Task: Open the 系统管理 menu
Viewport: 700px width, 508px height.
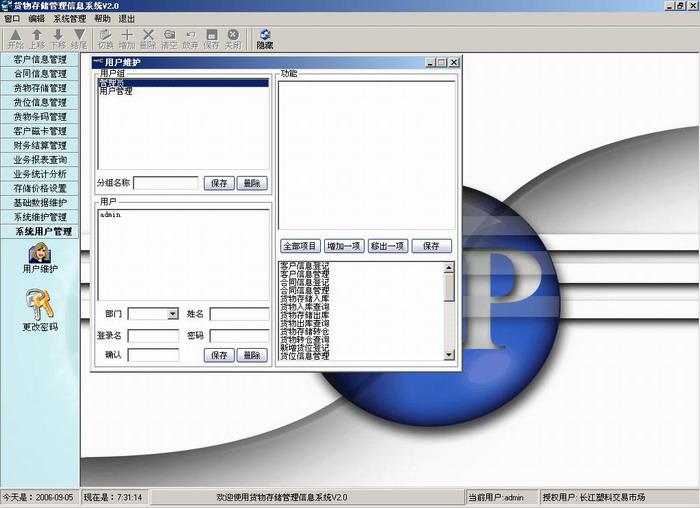Action: pos(69,18)
